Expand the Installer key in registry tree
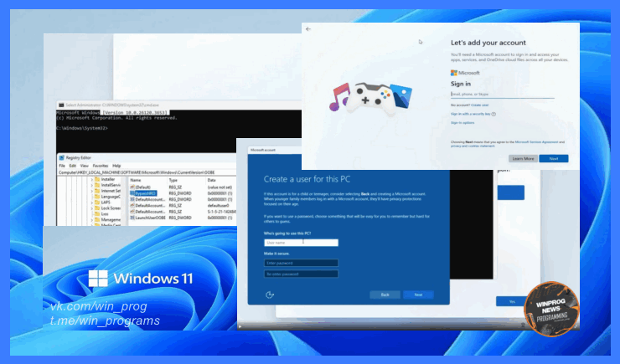 click(92, 179)
